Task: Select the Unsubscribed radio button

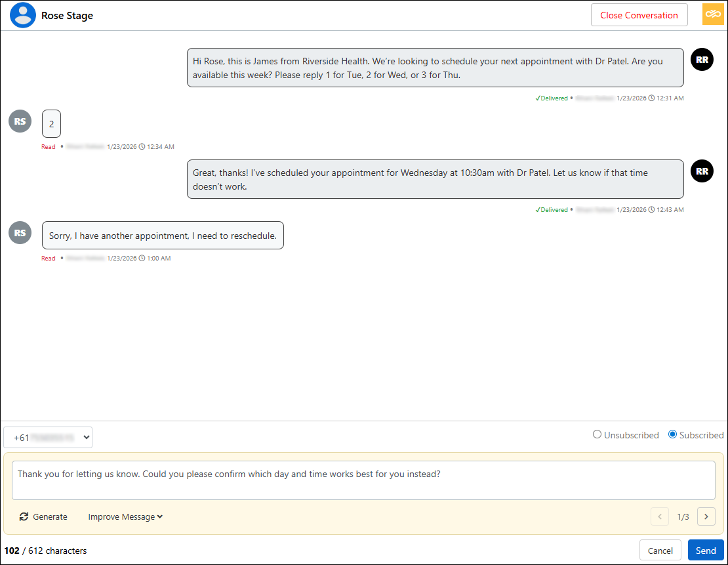Action: coord(597,434)
